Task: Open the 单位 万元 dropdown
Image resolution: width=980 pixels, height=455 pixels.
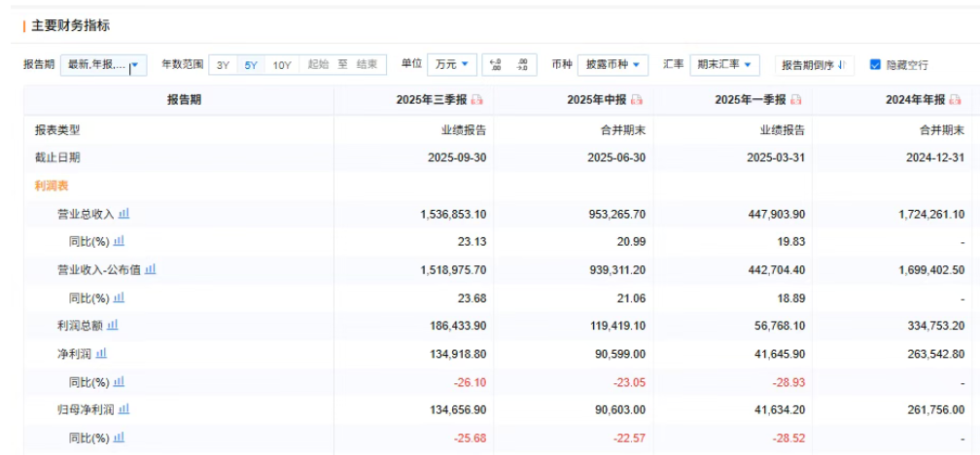Action: 452,64
